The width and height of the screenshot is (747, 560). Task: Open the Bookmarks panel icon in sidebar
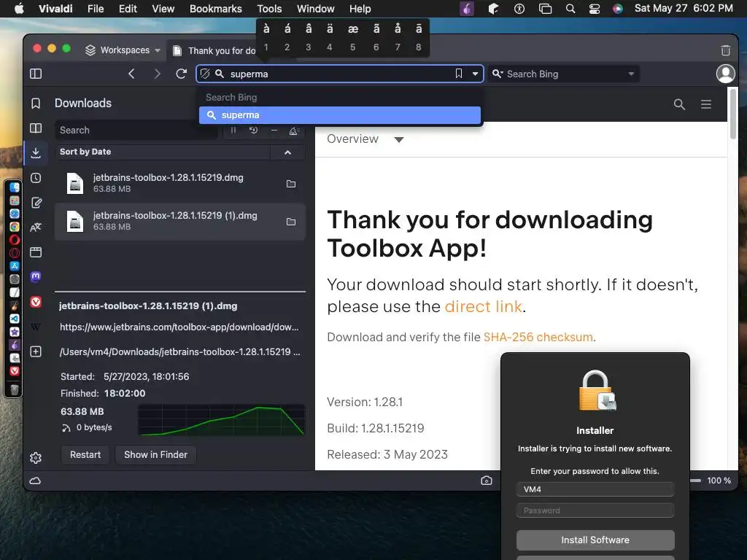[x=36, y=104]
